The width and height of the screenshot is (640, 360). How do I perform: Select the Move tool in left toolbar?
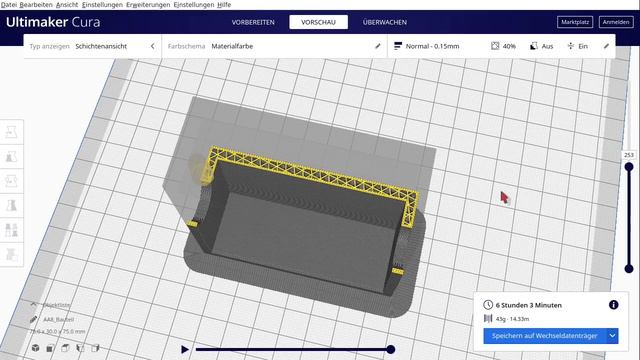[11, 132]
